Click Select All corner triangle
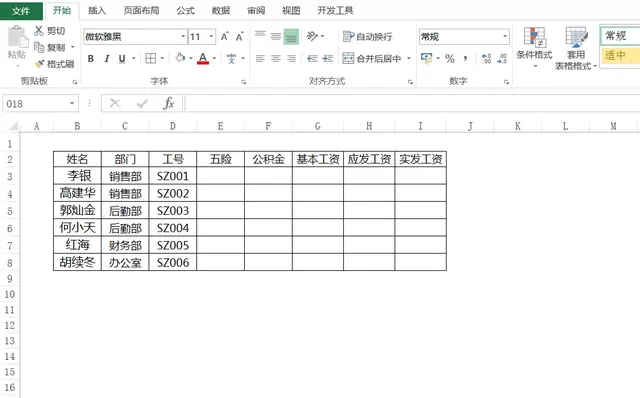 pyautogui.click(x=13, y=126)
